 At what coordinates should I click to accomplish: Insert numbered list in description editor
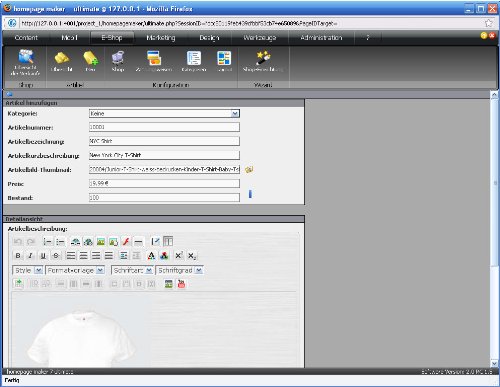[x=48, y=242]
